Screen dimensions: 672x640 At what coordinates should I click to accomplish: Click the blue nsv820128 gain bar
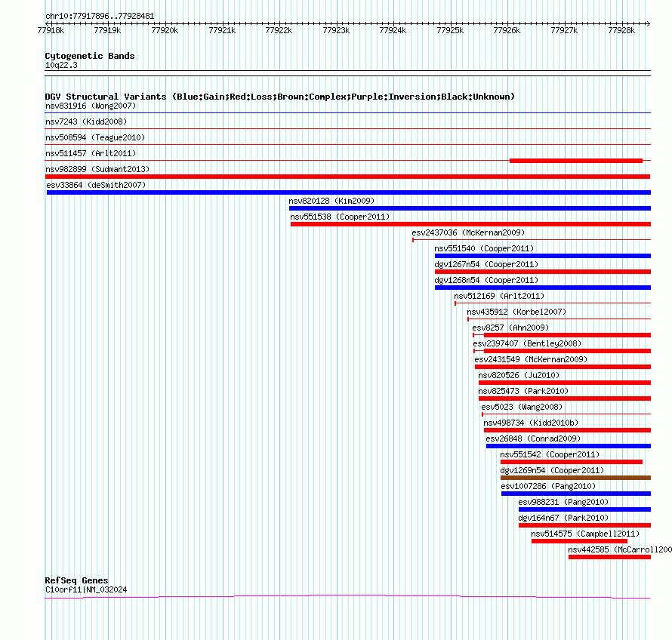(x=470, y=208)
